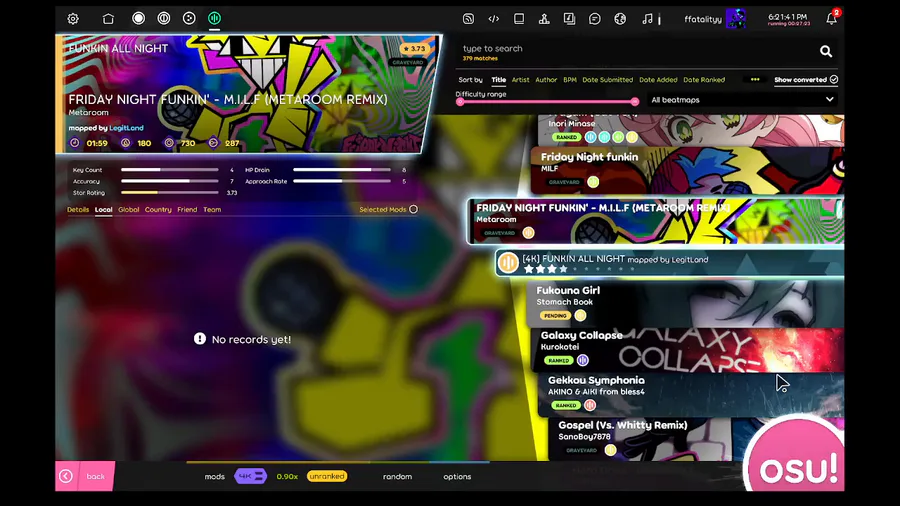Image resolution: width=900 pixels, height=506 pixels.
Task: Select the [4K] FUNKIN ALL NIGHT difficulty
Action: (670, 263)
